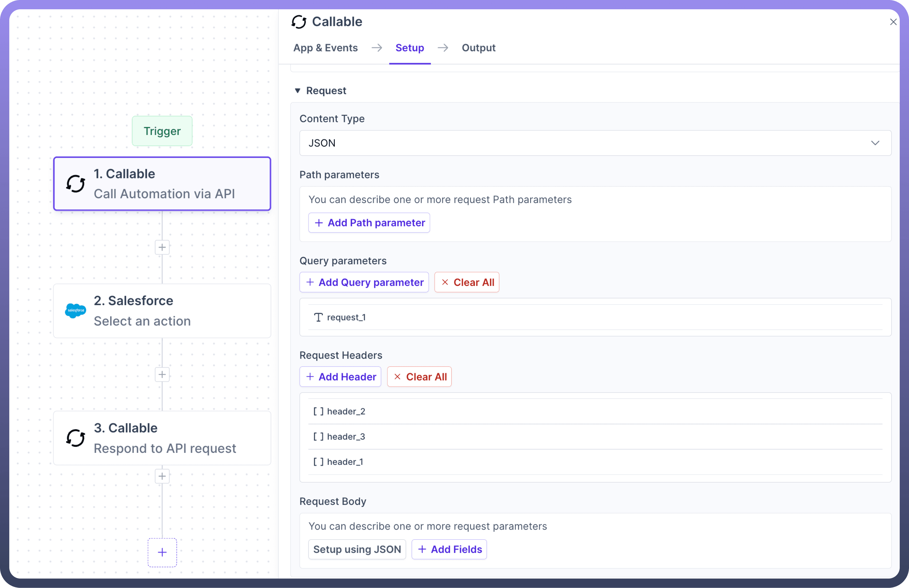Open the Content Type JSON dropdown

click(595, 143)
